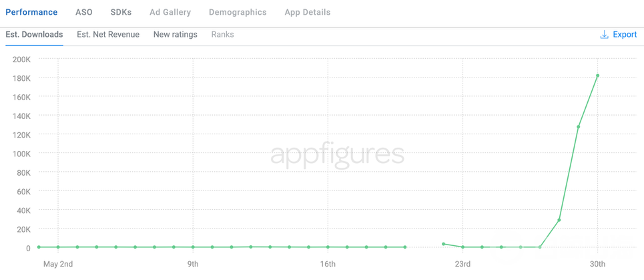Click the peak data point near 180K
The image size is (644, 280).
click(x=597, y=76)
